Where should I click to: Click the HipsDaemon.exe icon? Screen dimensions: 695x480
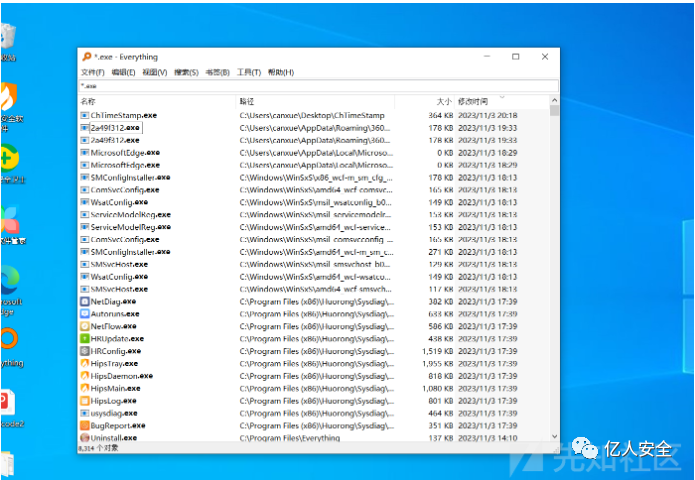85,376
